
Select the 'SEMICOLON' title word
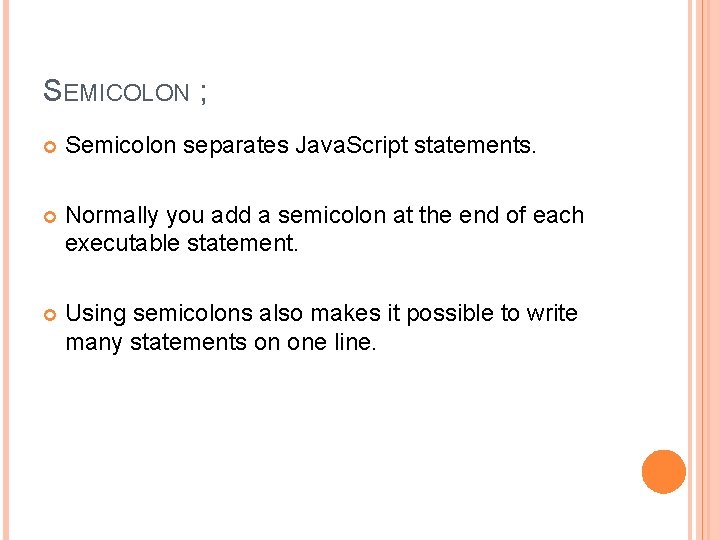click(x=116, y=92)
